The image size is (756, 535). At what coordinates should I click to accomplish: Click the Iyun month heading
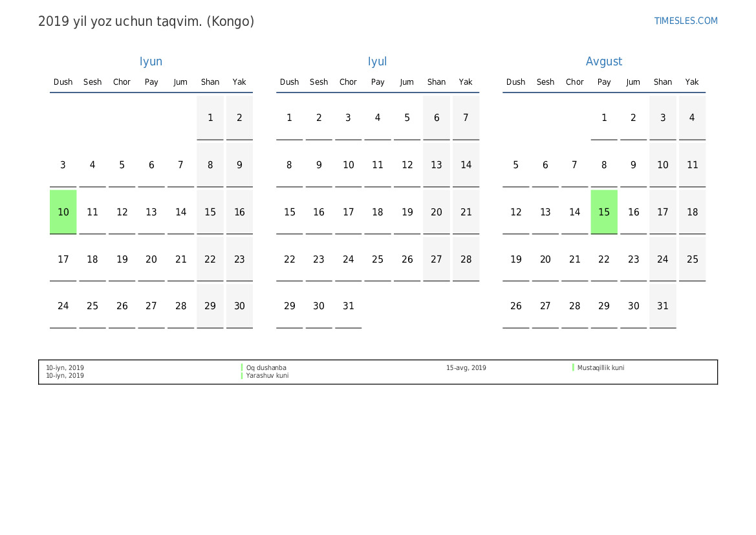[x=151, y=61]
